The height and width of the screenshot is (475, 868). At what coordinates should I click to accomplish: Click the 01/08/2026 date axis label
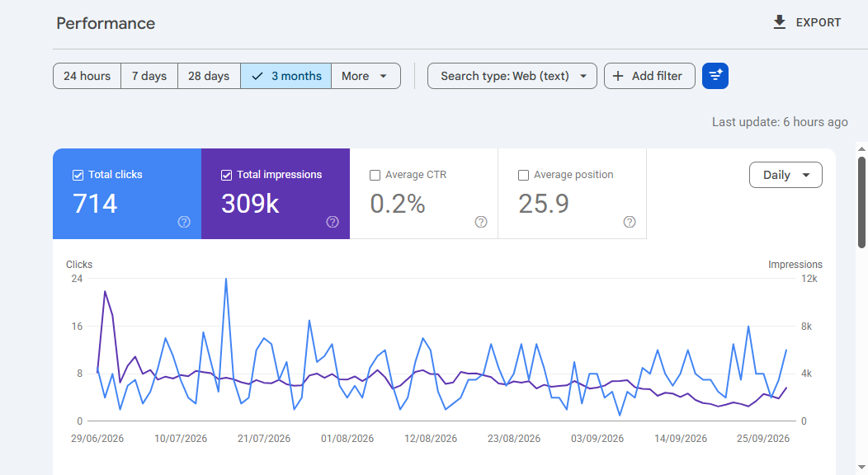tap(347, 439)
